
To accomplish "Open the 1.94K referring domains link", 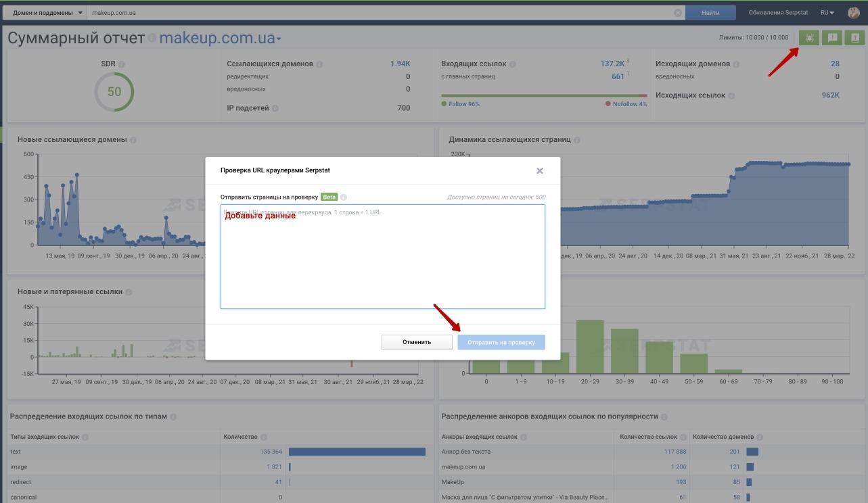I will 400,64.
